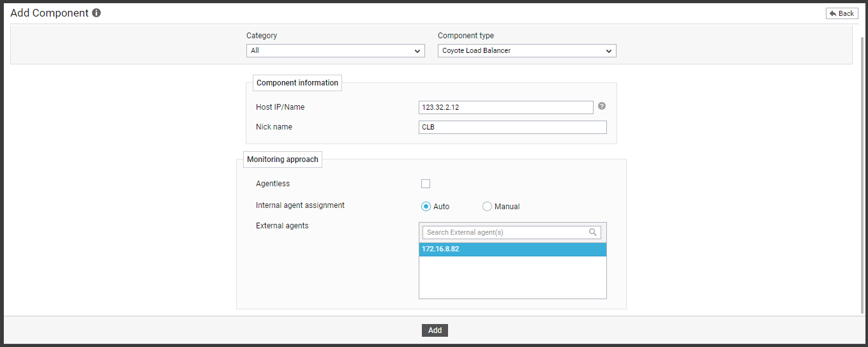868x347 pixels.
Task: Enable the Agentless checkbox
Action: (x=426, y=184)
